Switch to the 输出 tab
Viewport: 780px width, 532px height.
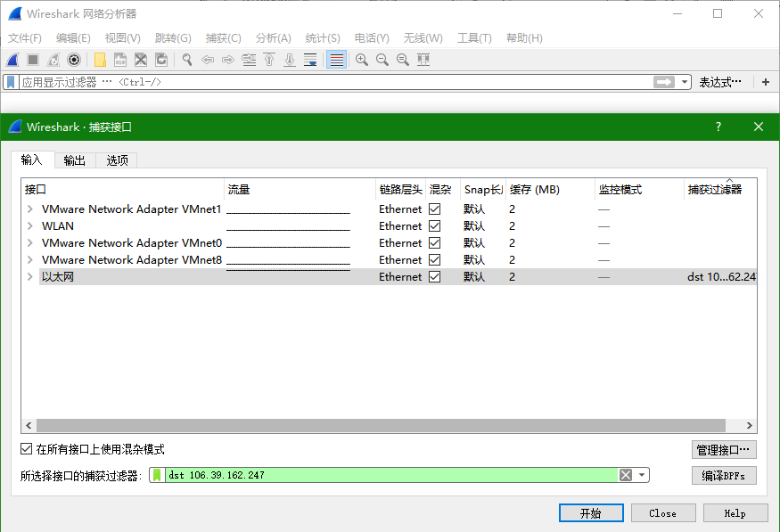click(x=75, y=160)
